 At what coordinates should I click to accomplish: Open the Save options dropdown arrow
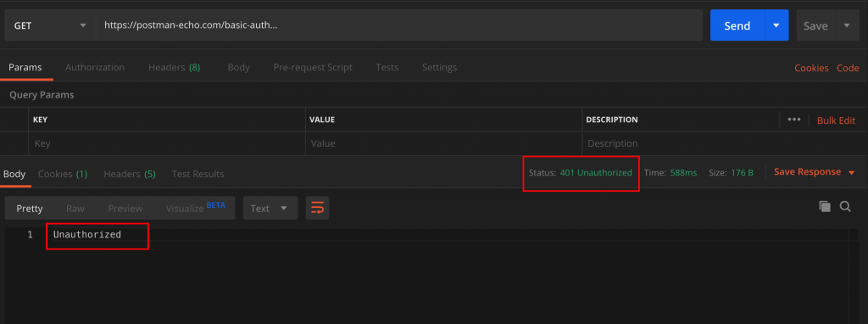point(847,25)
